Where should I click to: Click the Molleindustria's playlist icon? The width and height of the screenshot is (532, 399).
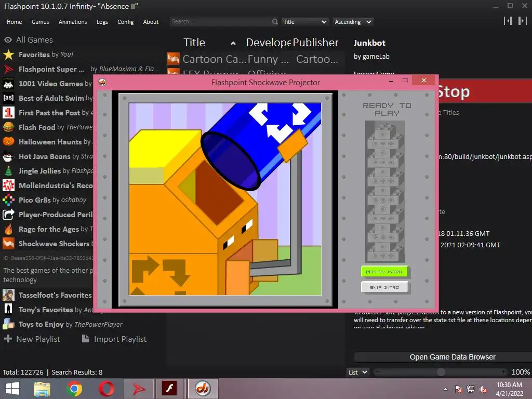click(8, 185)
